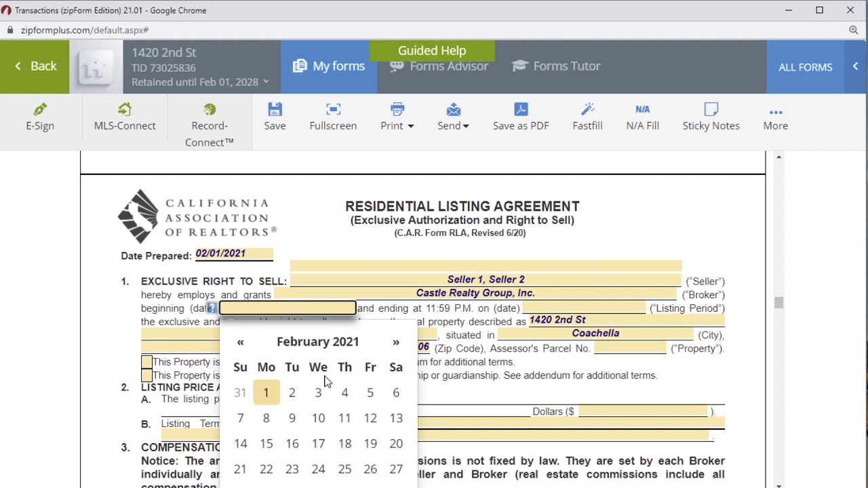
Task: Select February 4 in the calendar
Action: pyautogui.click(x=344, y=392)
